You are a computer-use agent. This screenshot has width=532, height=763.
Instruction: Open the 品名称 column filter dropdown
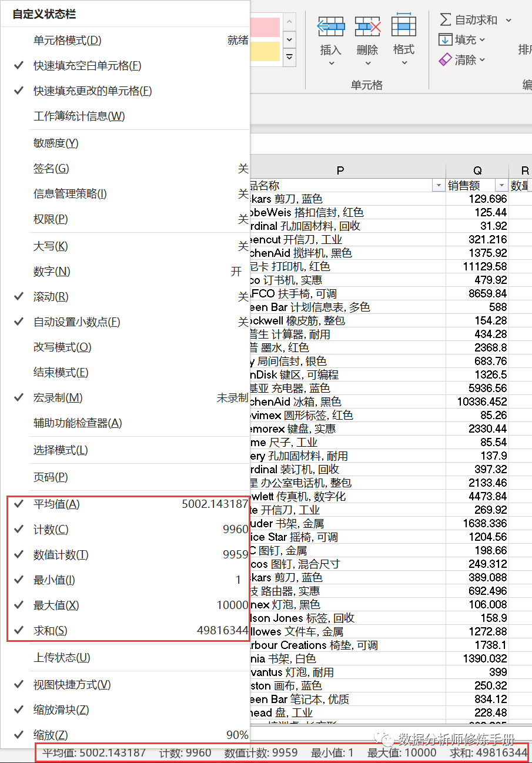[x=438, y=186]
